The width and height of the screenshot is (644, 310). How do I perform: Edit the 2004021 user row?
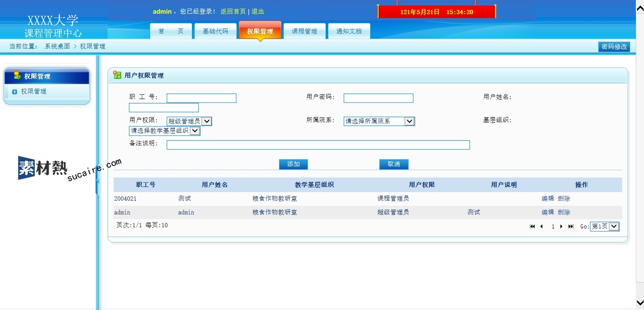tap(548, 199)
